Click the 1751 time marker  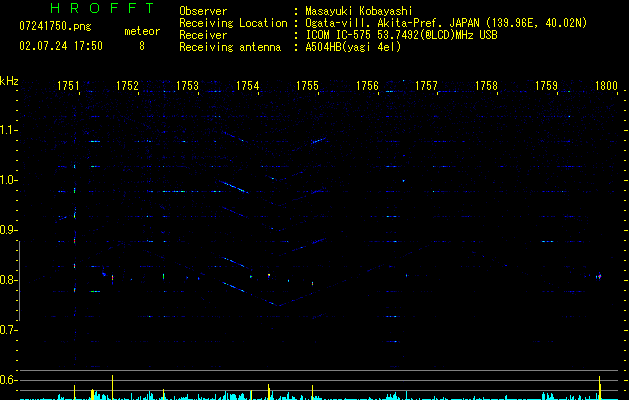pos(68,86)
